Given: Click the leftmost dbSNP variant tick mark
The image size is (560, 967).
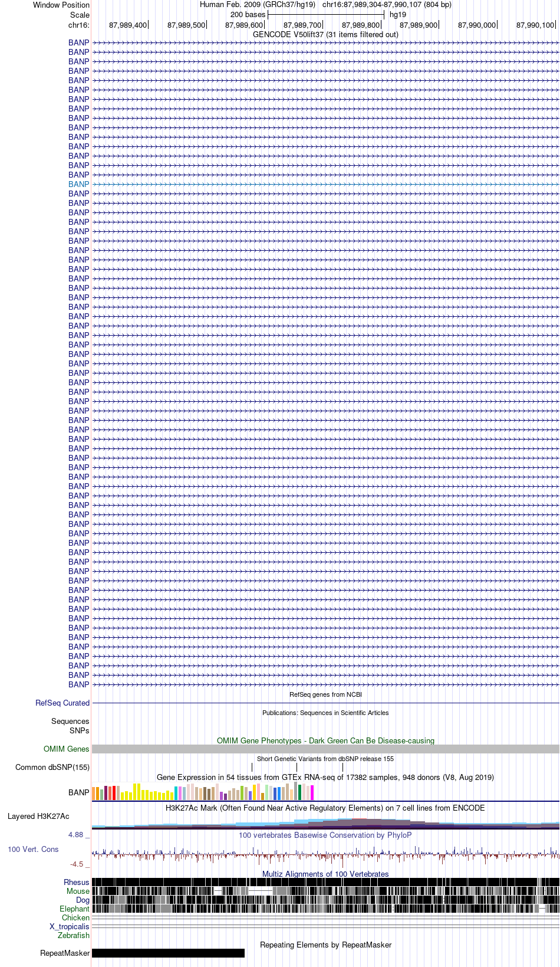Looking at the screenshot, I should (252, 767).
